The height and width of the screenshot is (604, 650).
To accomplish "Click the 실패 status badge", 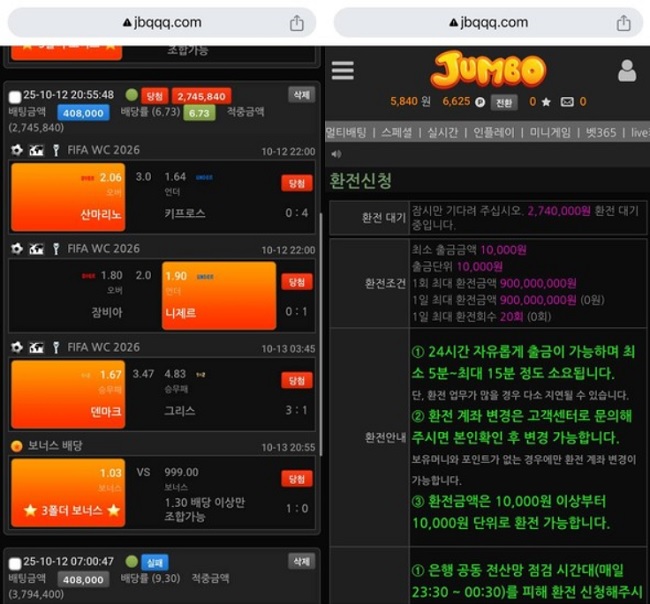I will (x=155, y=563).
